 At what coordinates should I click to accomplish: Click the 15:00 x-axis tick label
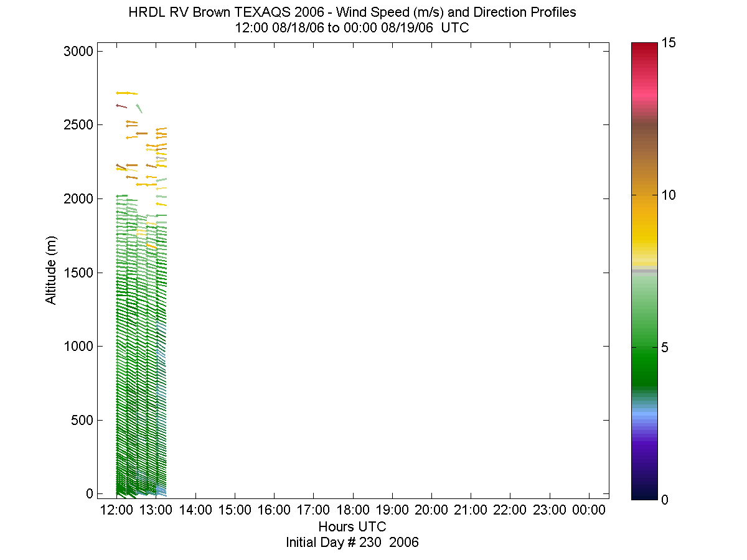pos(235,510)
